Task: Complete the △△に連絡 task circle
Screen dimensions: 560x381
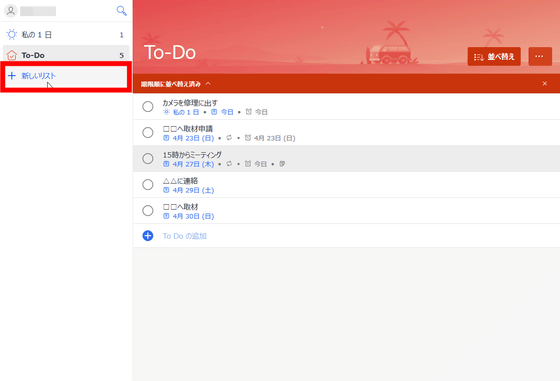Action: pyautogui.click(x=148, y=185)
